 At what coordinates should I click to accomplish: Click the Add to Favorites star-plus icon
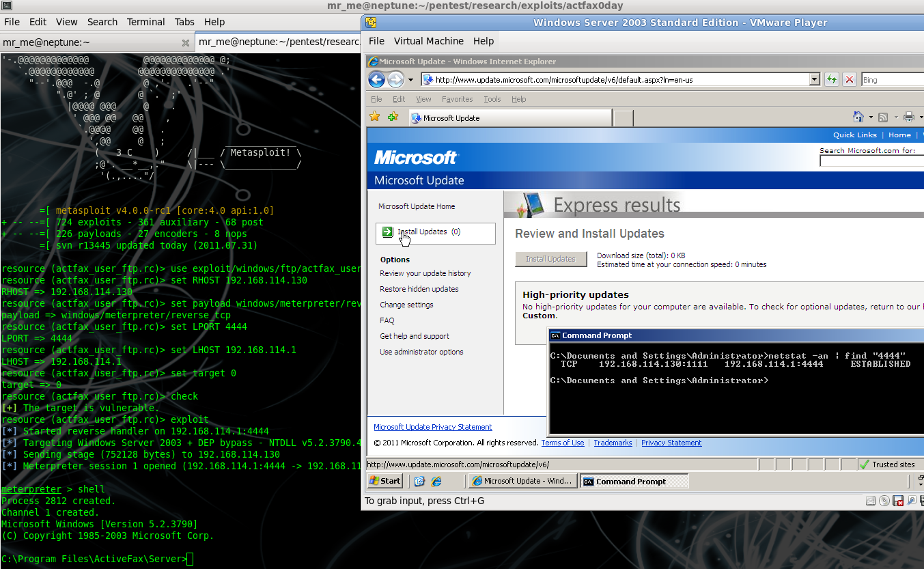393,117
